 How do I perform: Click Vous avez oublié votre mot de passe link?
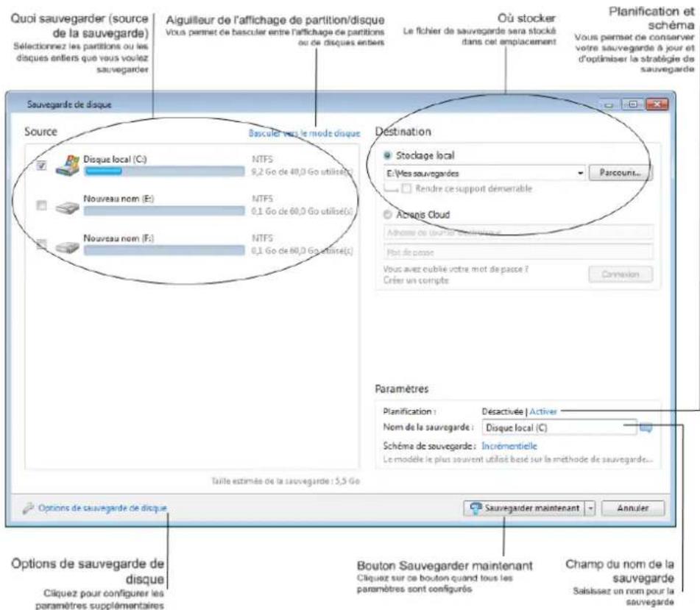click(x=456, y=269)
